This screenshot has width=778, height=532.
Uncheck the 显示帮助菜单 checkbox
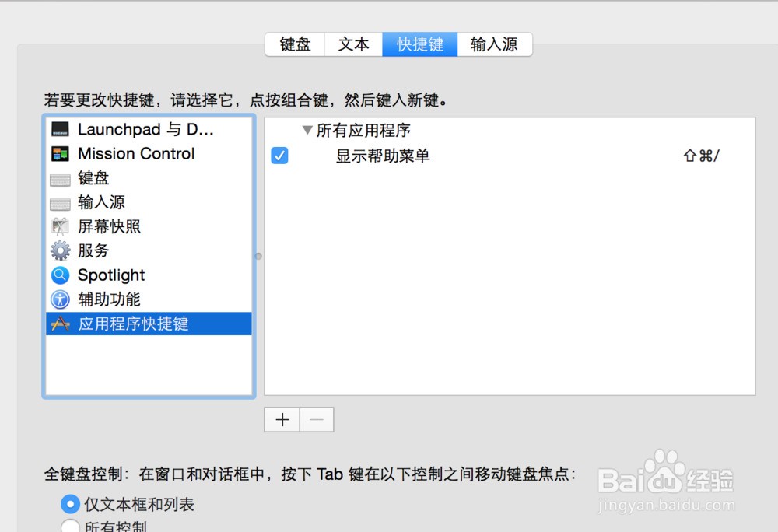[279, 156]
